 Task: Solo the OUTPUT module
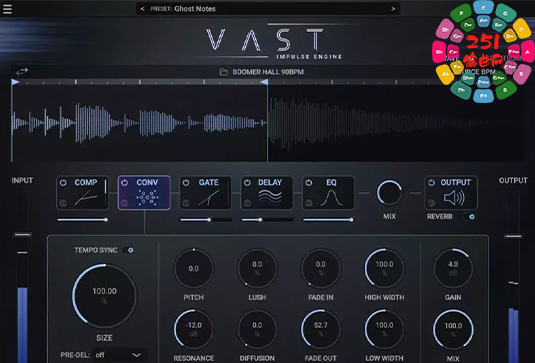click(432, 203)
